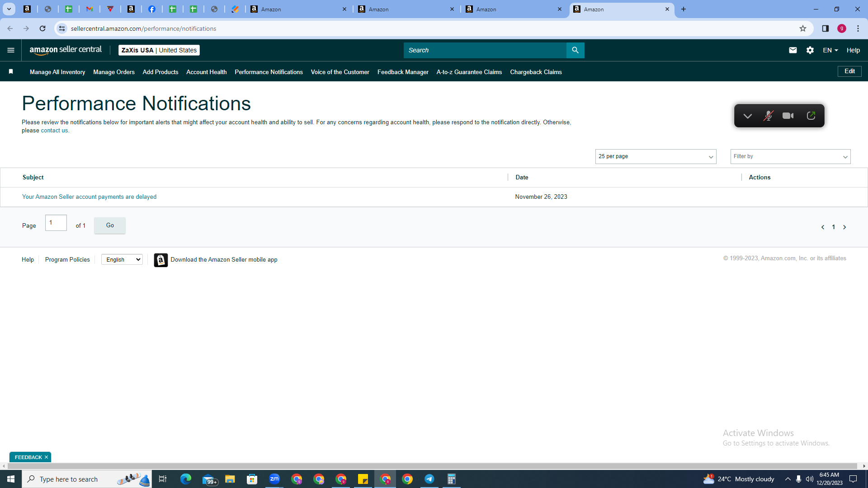Screen dimensions: 868x488
Task: Open A-to-z Guarantee Claims
Action: click(x=469, y=72)
